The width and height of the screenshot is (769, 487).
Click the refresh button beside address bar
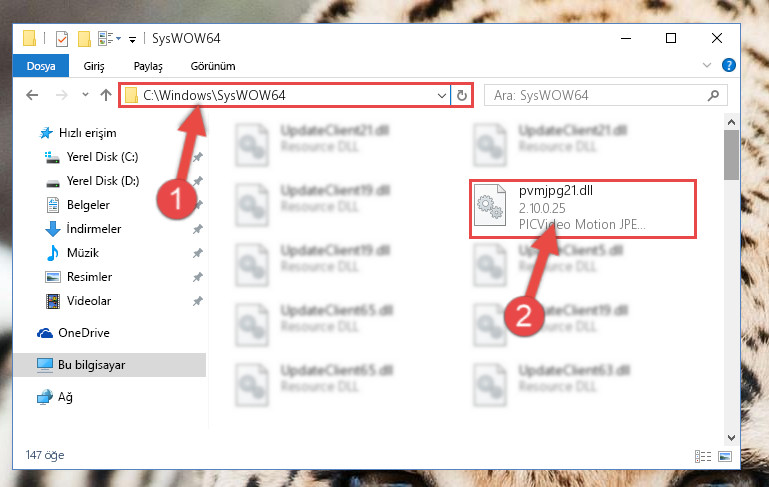point(461,95)
